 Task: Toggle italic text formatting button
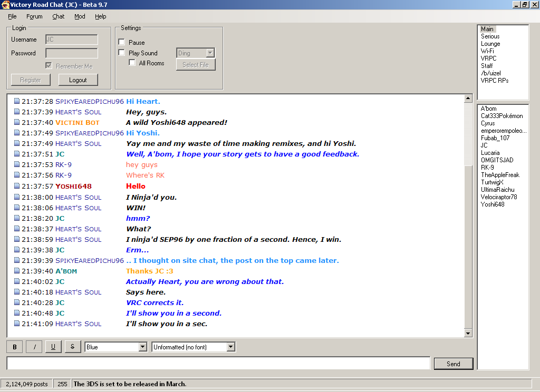coord(34,347)
